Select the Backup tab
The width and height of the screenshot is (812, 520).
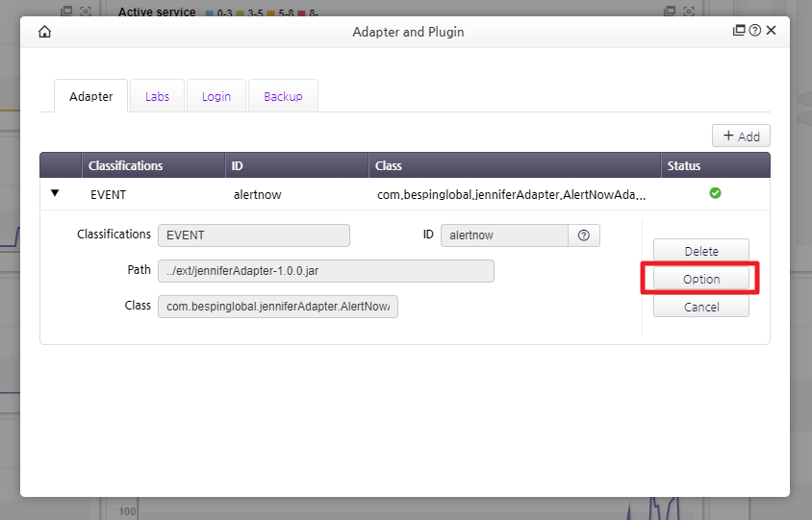pyautogui.click(x=283, y=96)
